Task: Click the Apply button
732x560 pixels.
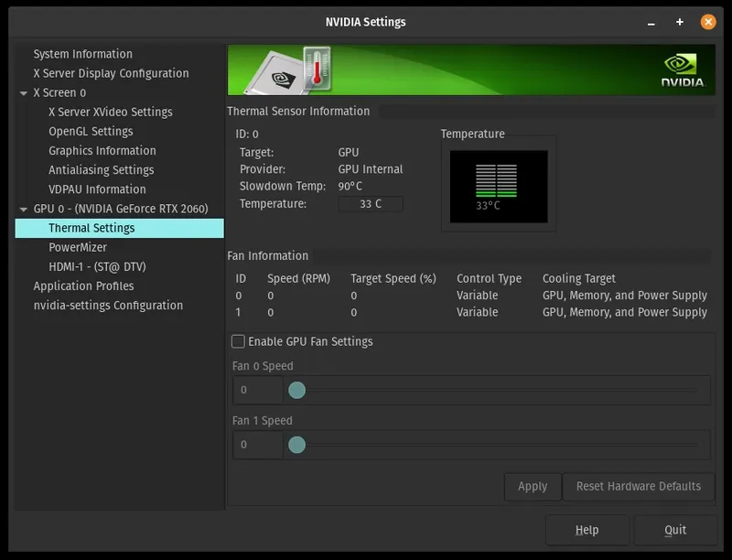Action: (533, 487)
